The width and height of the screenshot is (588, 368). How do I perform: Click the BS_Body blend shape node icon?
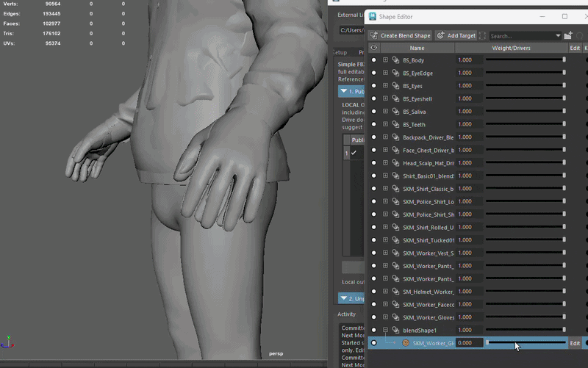click(x=395, y=60)
